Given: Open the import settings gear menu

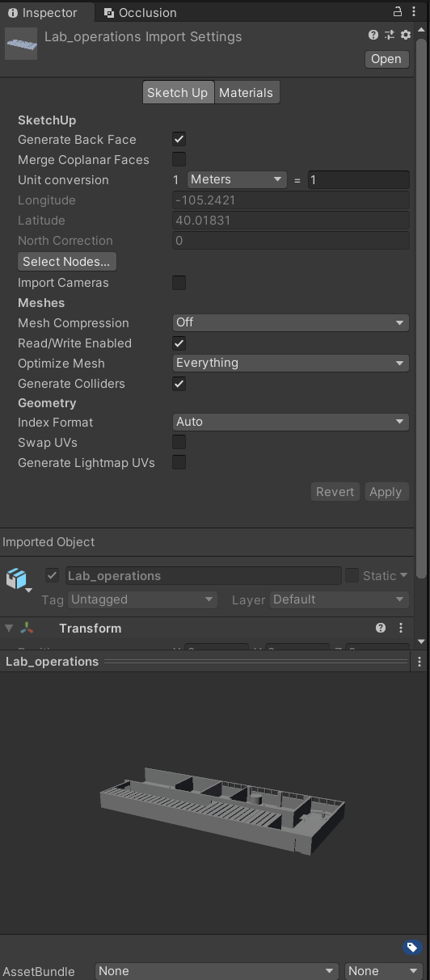Looking at the screenshot, I should click(406, 35).
